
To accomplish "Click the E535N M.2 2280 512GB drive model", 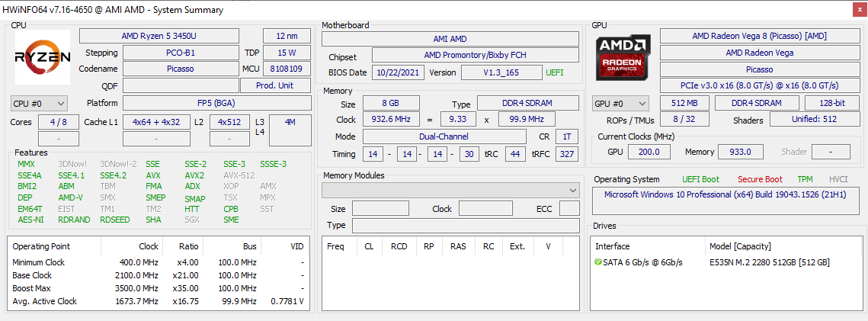I will tap(770, 262).
